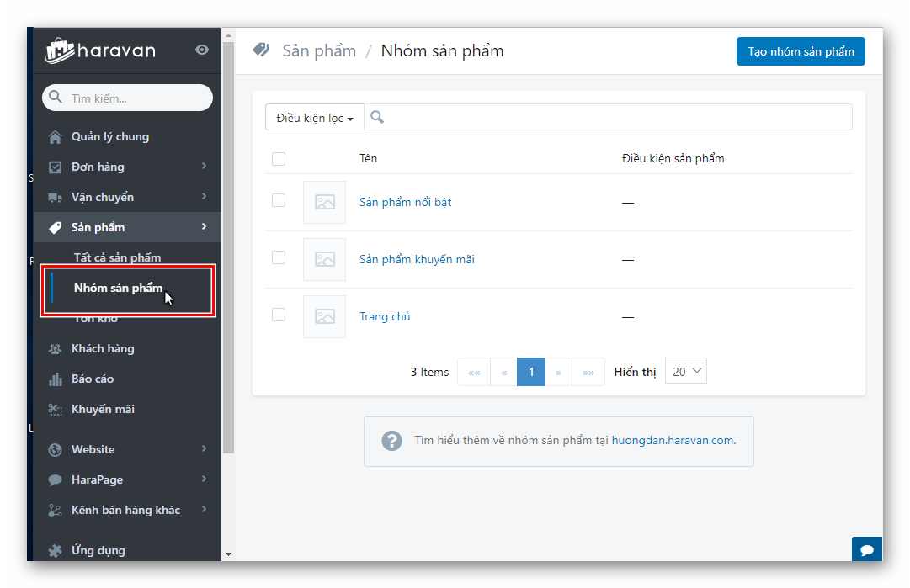The image size is (910, 588).
Task: Select the Trang chủ row checkbox
Action: pos(279,315)
